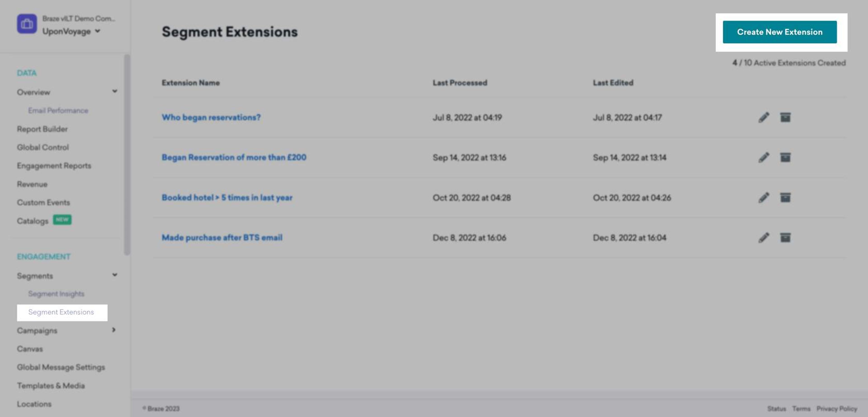Archive the 'Booked hotel > 5 times' extension

[785, 198]
